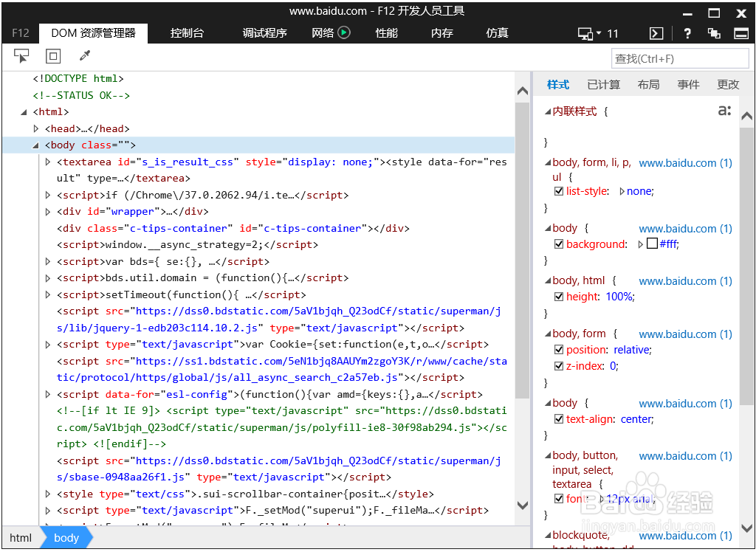Uncheck the text-align: center checkbox

pyautogui.click(x=559, y=419)
